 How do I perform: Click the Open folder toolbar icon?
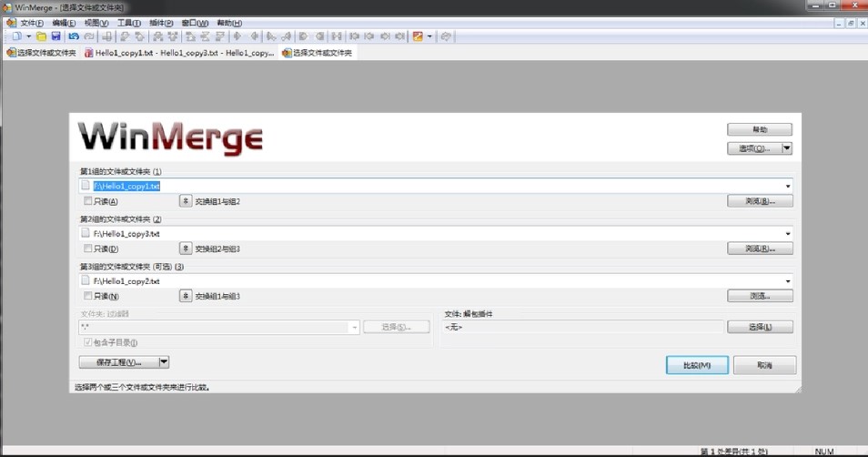tap(41, 36)
